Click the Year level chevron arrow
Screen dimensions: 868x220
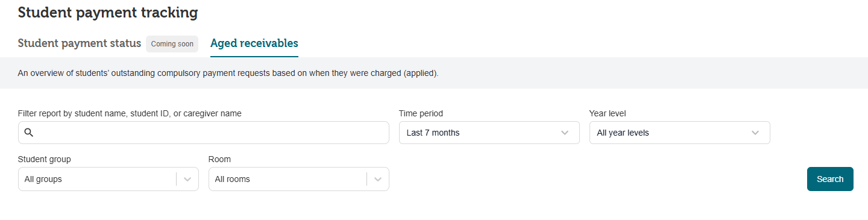click(755, 133)
